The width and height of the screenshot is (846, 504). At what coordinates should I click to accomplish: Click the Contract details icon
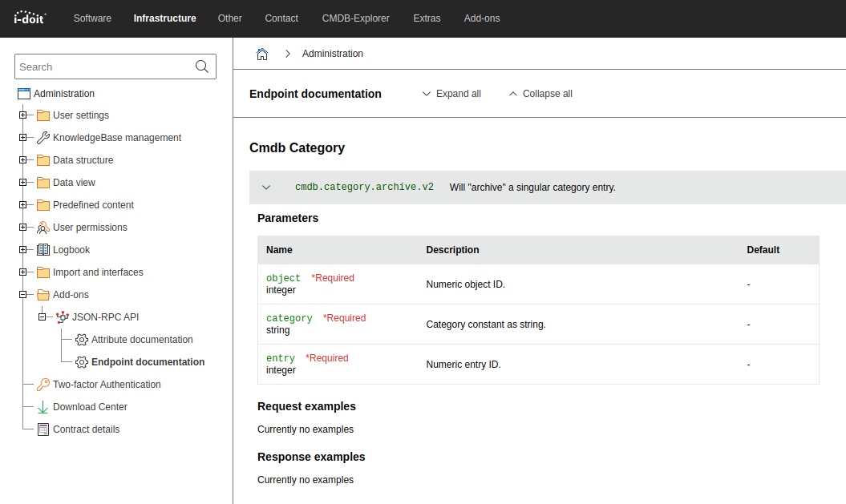tap(43, 429)
